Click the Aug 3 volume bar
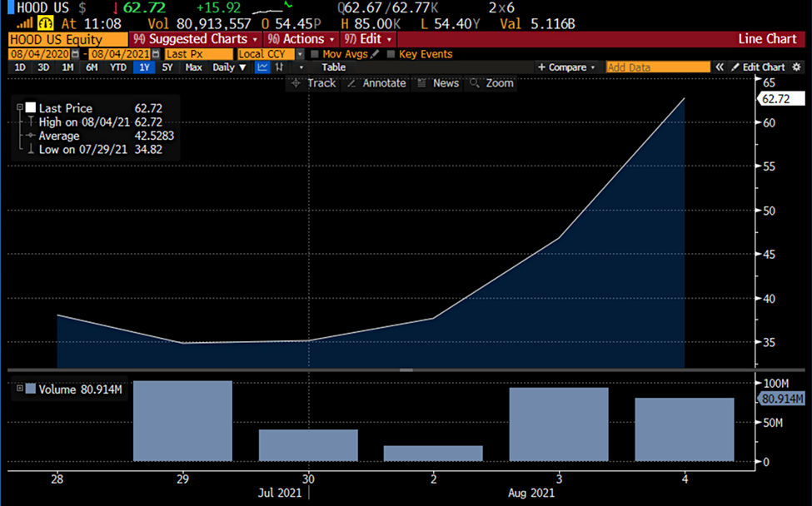This screenshot has height=506, width=812. [559, 424]
